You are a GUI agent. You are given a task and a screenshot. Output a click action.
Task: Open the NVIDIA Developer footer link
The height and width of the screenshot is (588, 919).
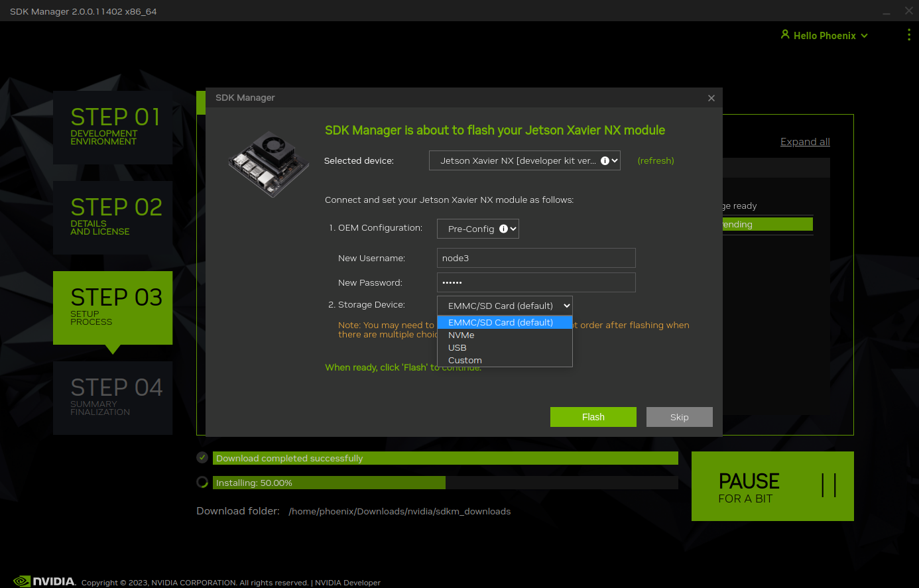coord(347,583)
